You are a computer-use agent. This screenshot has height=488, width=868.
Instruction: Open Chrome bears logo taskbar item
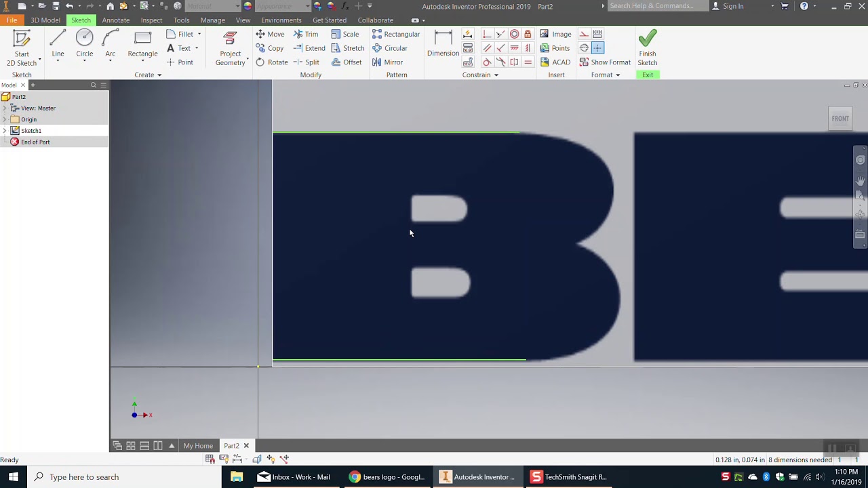point(387,476)
